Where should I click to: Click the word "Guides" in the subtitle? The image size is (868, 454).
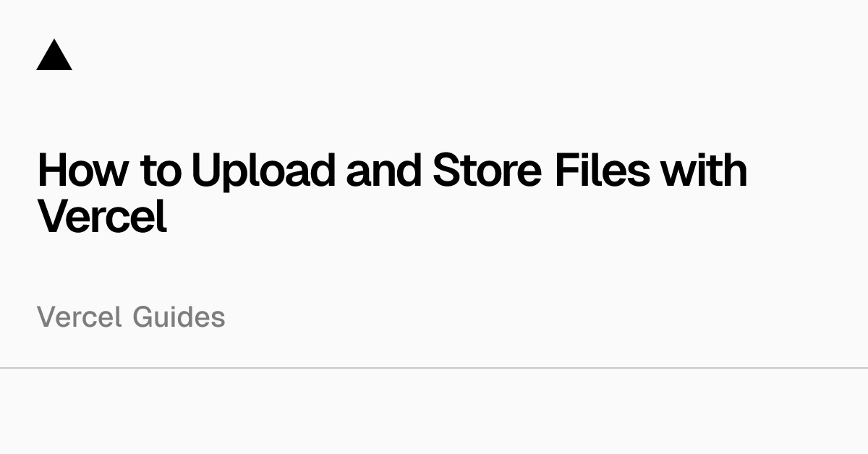pyautogui.click(x=179, y=317)
